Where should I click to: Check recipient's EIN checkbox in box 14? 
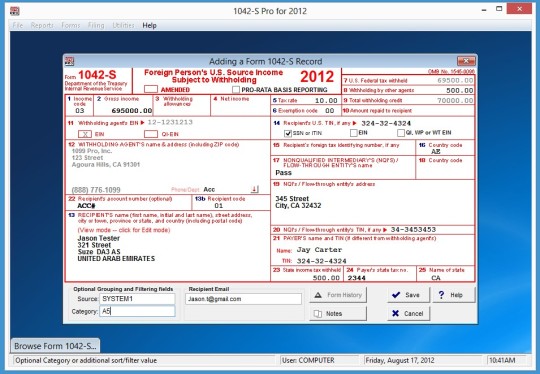pos(354,133)
